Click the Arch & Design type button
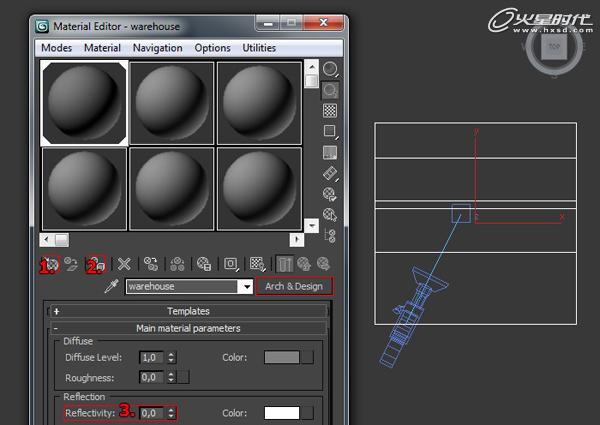This screenshot has height=425, width=600. [x=294, y=287]
